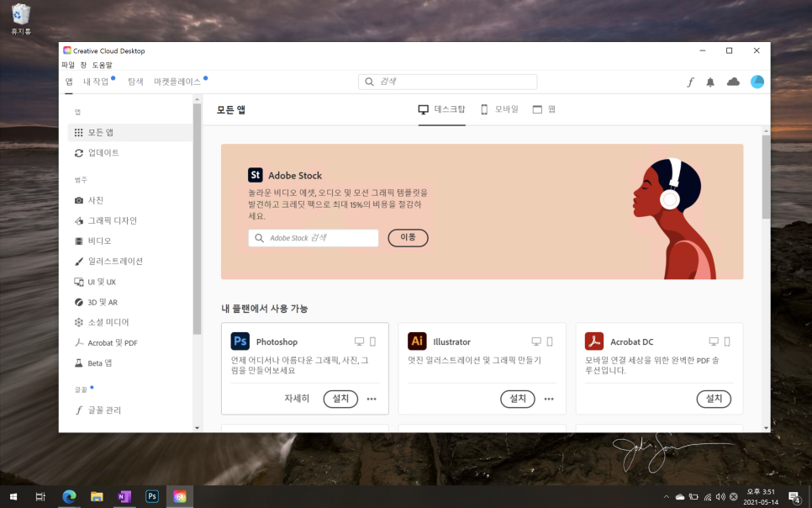Click the 업데이트 refresh icon in sidebar
This screenshot has width=812, height=508.
79,153
